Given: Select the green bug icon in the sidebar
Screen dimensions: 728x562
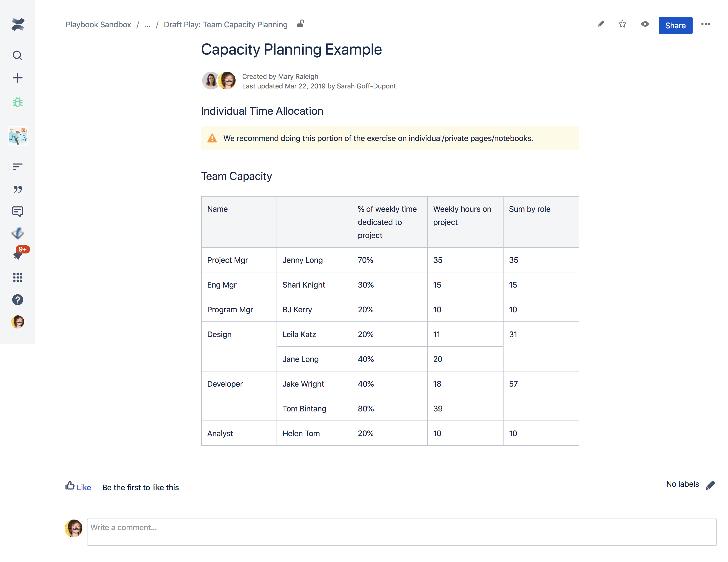Looking at the screenshot, I should [x=17, y=102].
